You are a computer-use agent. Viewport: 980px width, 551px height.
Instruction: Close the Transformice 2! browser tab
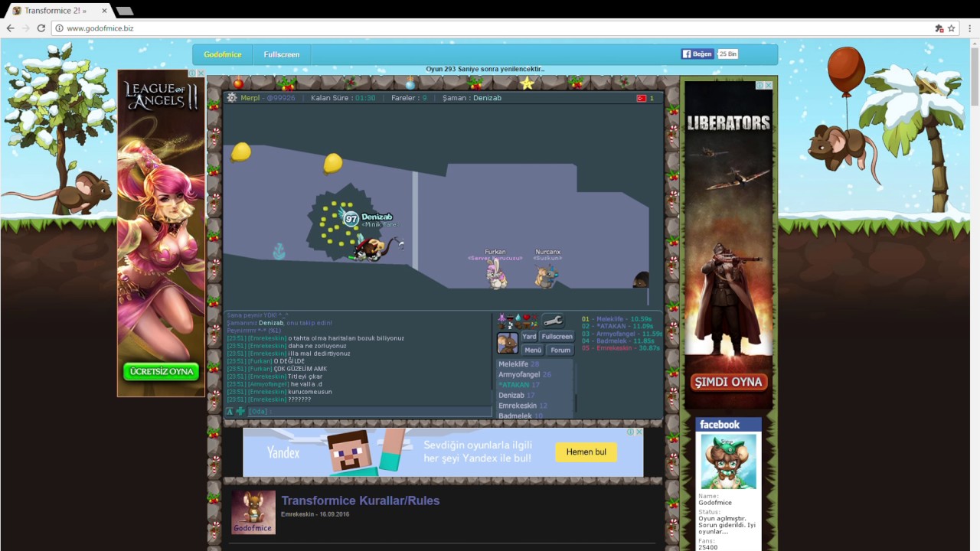point(104,11)
